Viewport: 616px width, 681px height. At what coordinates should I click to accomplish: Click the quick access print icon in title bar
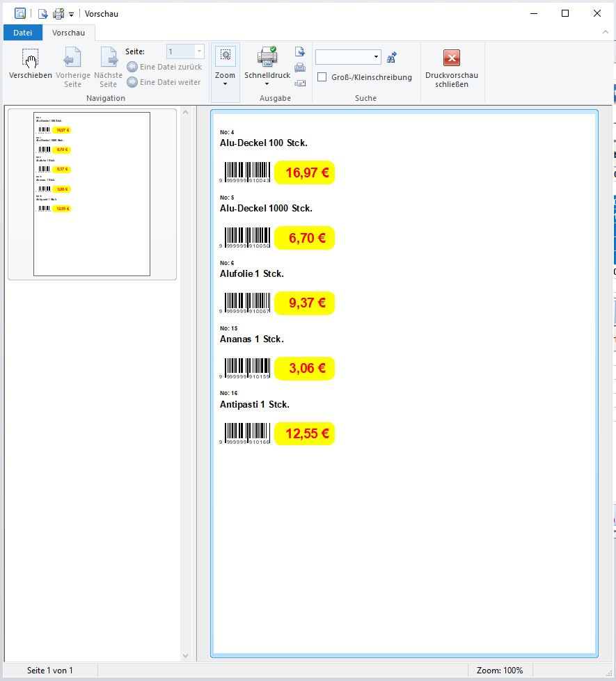(x=58, y=14)
